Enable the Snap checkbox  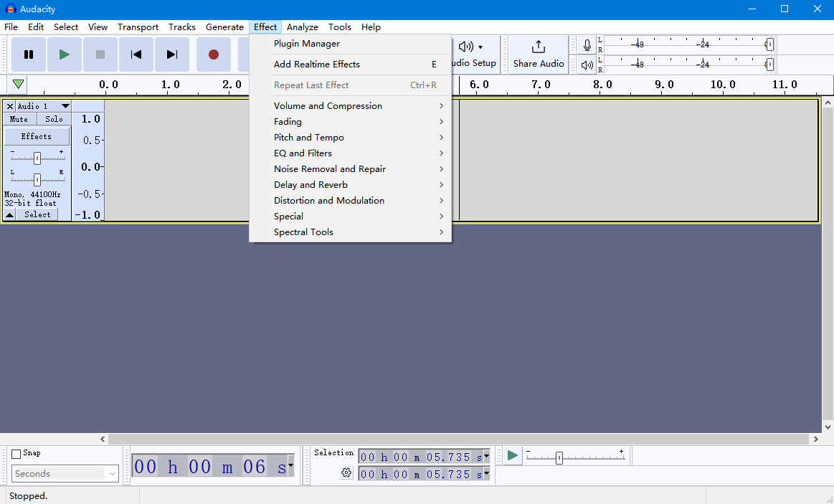pos(16,454)
